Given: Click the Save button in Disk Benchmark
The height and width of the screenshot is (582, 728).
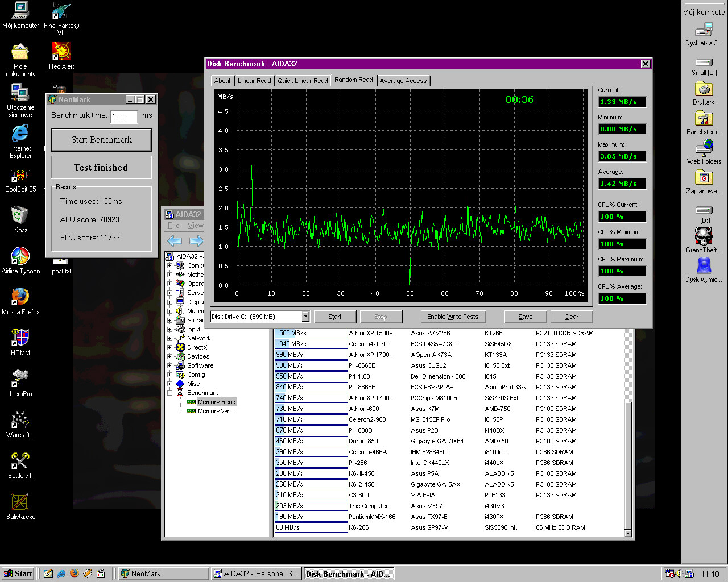Looking at the screenshot, I should [x=526, y=317].
